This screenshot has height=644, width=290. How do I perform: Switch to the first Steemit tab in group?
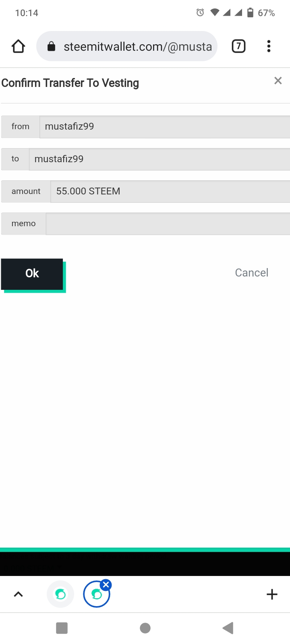pyautogui.click(x=60, y=594)
